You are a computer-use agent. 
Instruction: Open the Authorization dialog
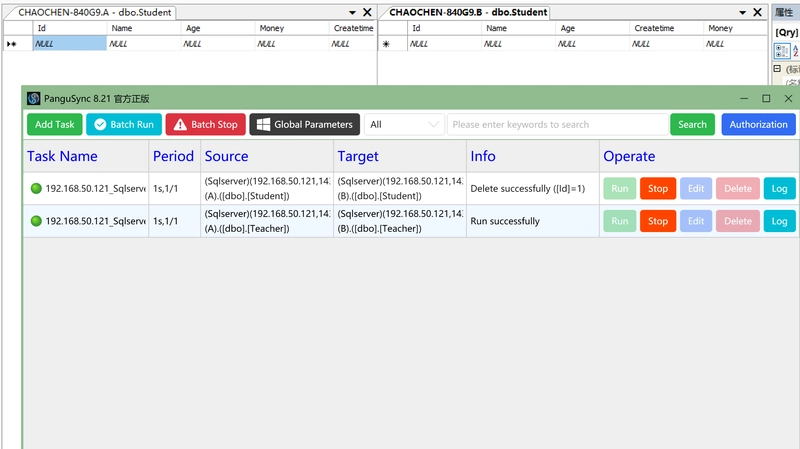coord(758,124)
